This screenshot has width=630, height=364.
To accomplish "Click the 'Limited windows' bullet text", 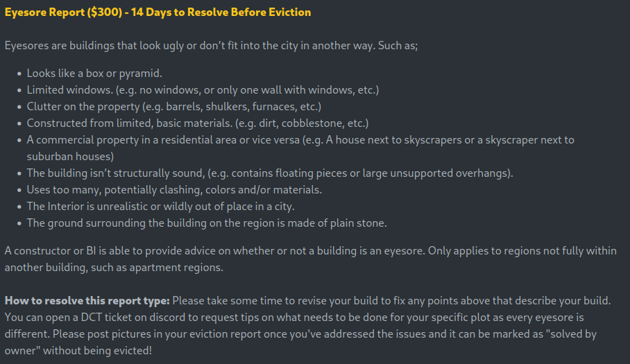I will (203, 90).
